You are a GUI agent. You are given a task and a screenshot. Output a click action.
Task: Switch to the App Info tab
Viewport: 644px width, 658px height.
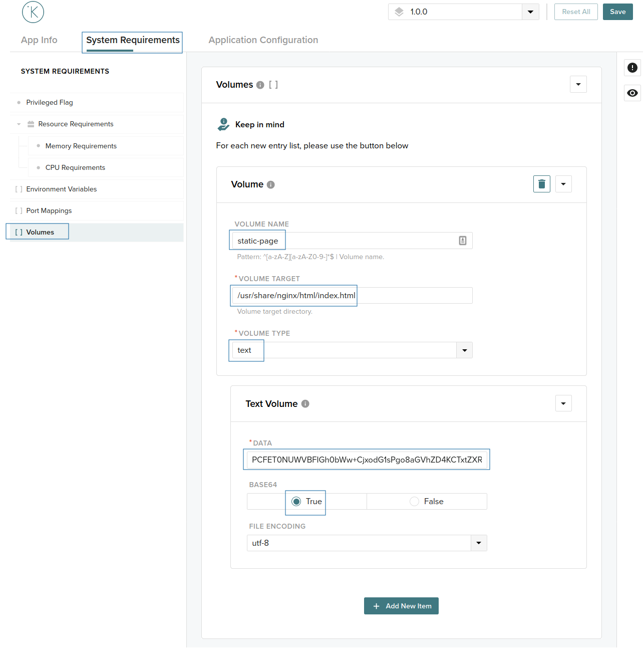39,40
